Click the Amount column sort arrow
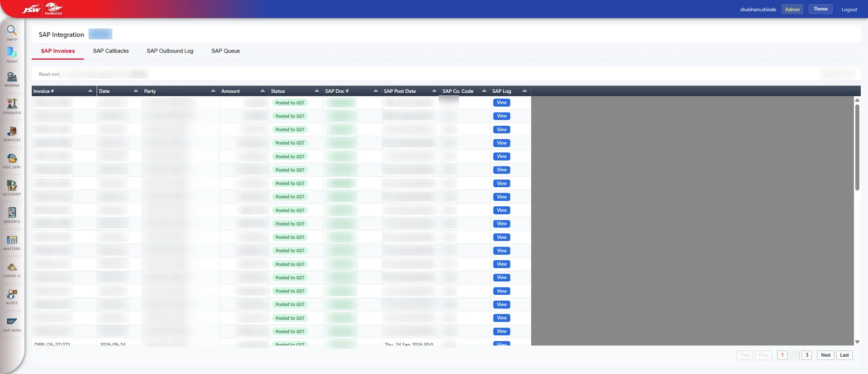This screenshot has width=868, height=374. point(263,91)
